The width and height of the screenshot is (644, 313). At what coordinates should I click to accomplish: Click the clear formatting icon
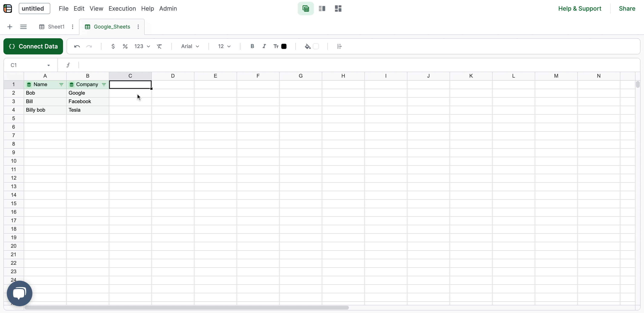(x=159, y=46)
